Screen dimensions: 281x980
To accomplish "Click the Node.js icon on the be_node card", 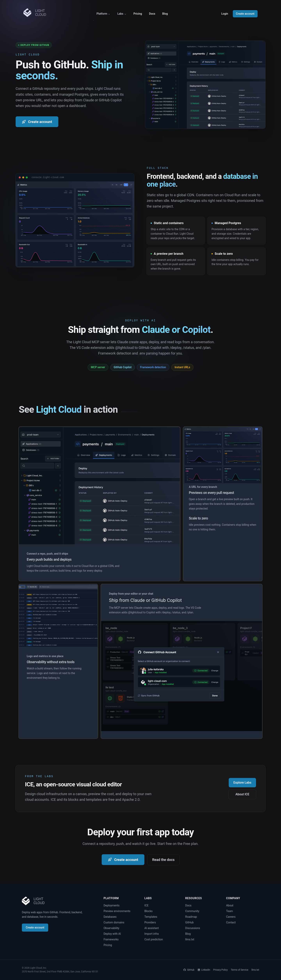I will pos(121,639).
